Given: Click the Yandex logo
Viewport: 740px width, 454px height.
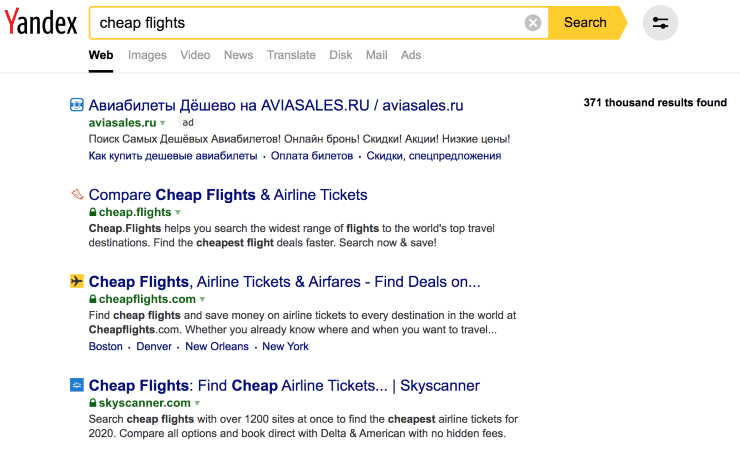Looking at the screenshot, I should pyautogui.click(x=41, y=22).
